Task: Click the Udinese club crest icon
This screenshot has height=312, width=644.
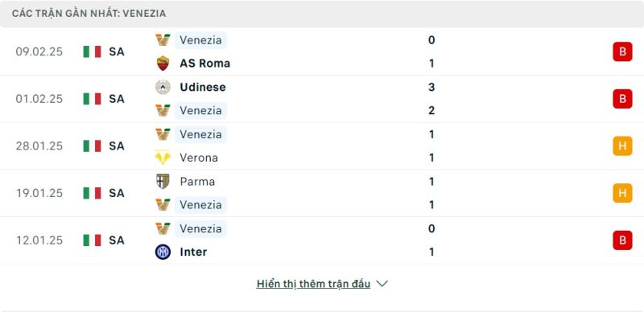Action: click(x=163, y=87)
